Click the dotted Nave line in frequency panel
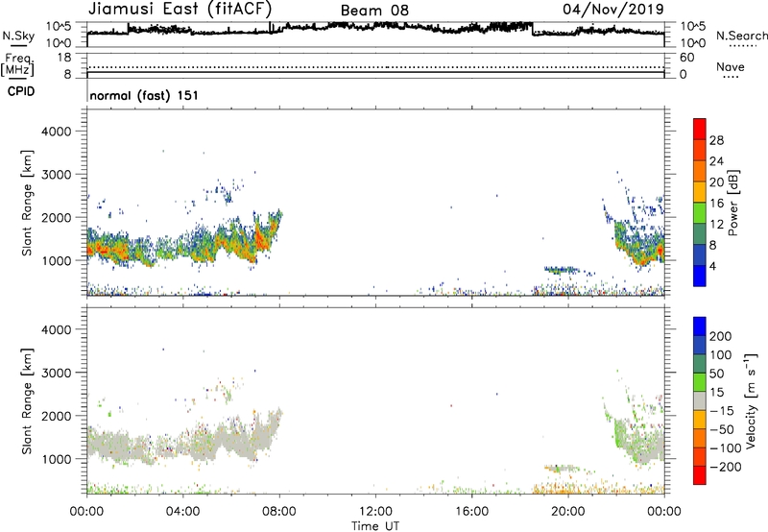 [375, 67]
